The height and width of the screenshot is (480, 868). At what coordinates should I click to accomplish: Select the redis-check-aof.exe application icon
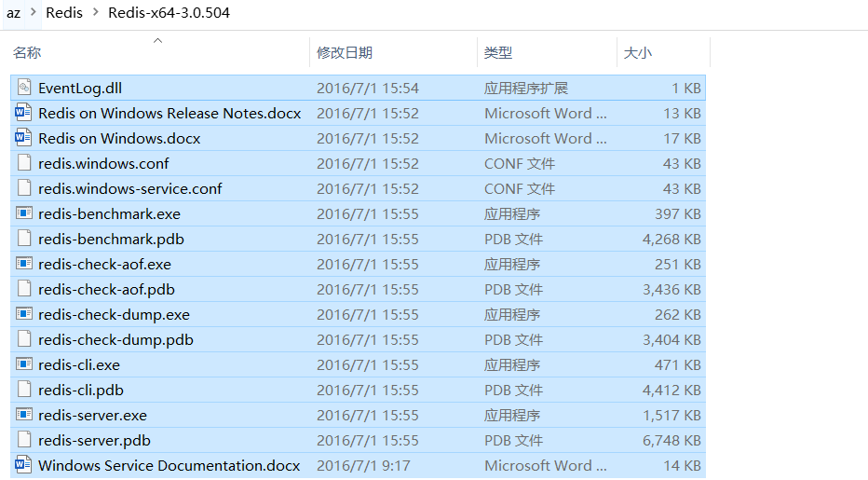(24, 263)
